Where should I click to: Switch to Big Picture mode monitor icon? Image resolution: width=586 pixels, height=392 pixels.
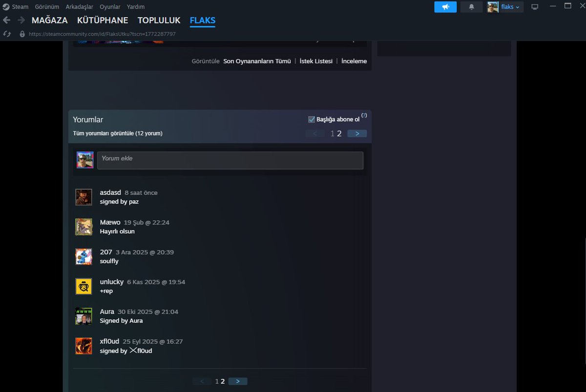coord(535,7)
